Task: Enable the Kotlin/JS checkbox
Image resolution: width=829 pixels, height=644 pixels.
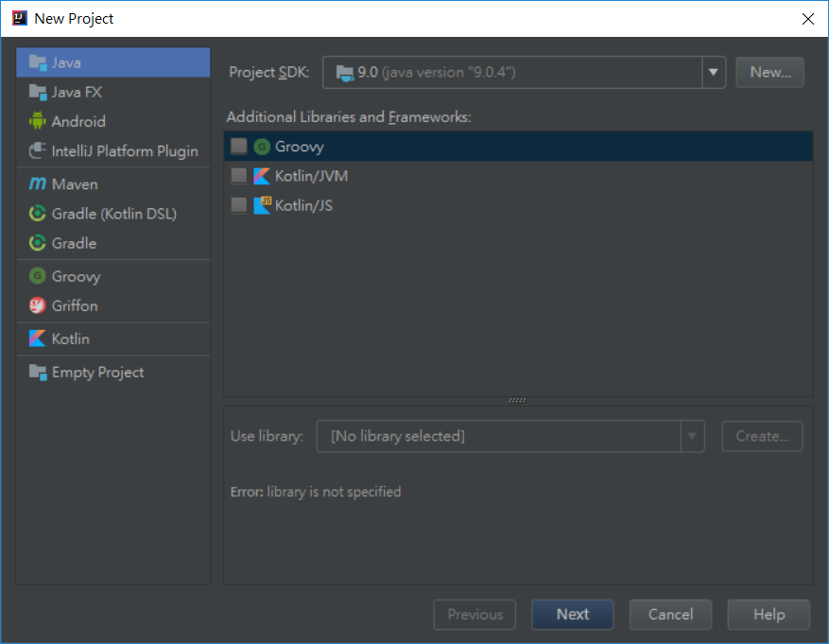Action: tap(239, 205)
